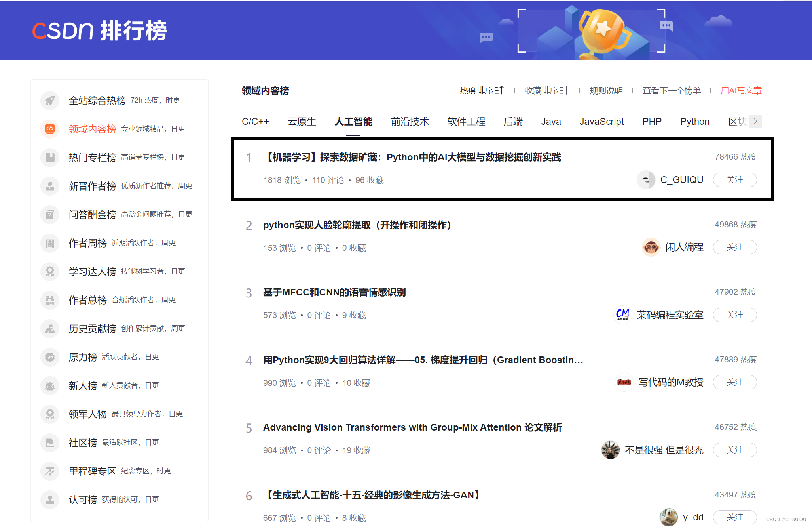The image size is (812, 526).
Task: Follow author C_GUIQU with 关注 button
Action: click(734, 180)
